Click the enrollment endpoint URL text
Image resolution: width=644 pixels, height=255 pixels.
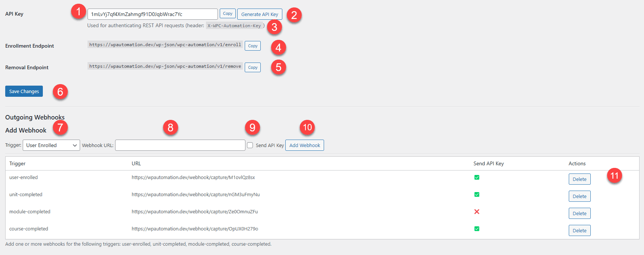pyautogui.click(x=165, y=45)
